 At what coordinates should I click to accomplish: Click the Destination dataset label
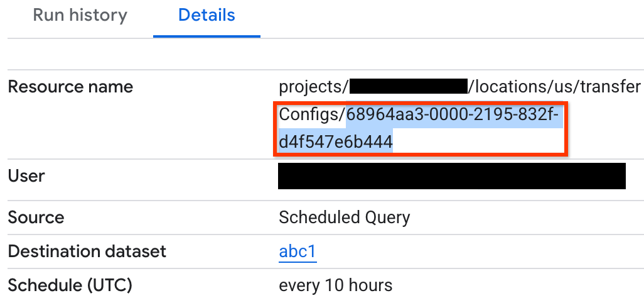pyautogui.click(x=87, y=251)
